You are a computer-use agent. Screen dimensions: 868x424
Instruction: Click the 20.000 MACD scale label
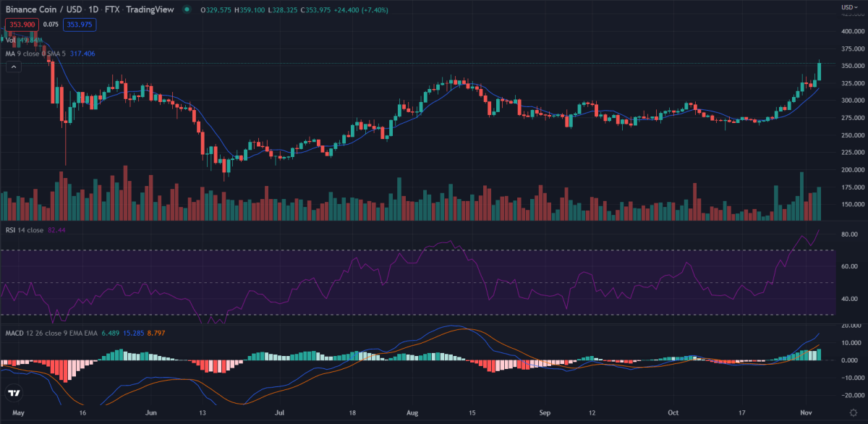[852, 325]
